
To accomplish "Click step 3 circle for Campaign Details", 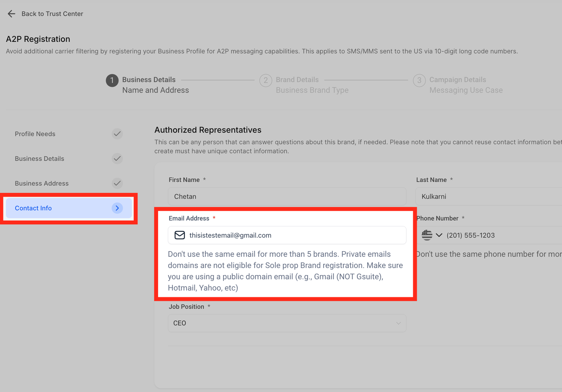I will [419, 80].
